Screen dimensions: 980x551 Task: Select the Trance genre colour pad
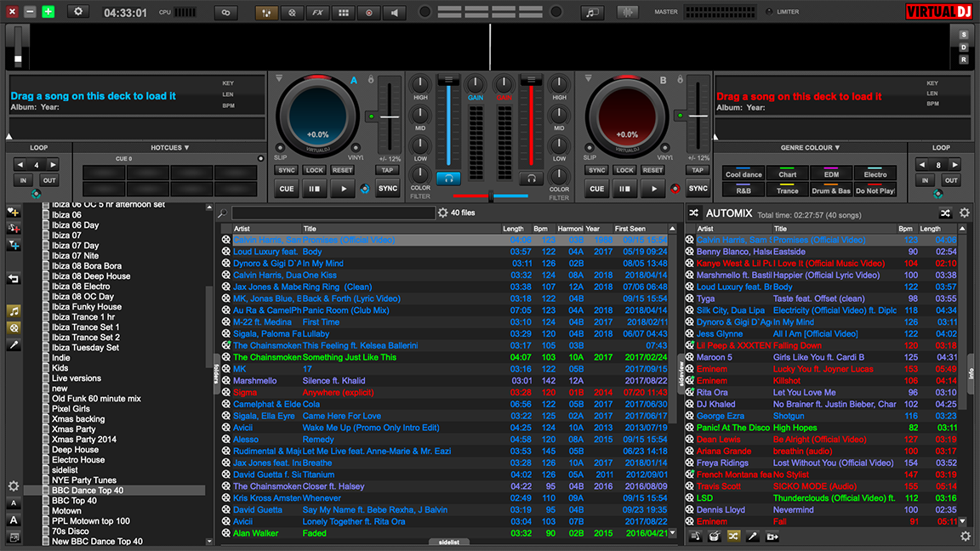[x=788, y=190]
